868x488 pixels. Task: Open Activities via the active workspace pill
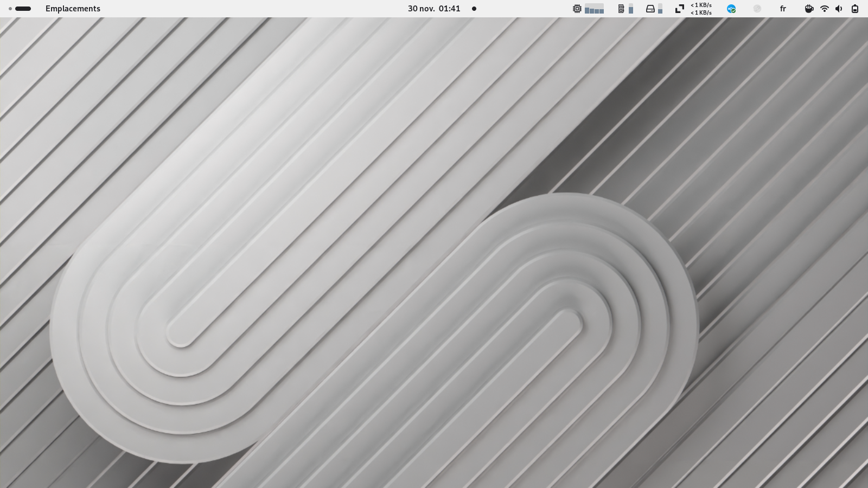pyautogui.click(x=23, y=9)
